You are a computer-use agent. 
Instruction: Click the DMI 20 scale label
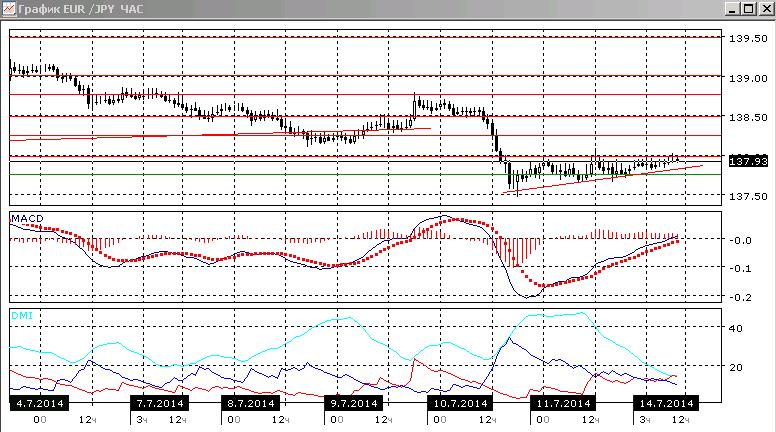[x=736, y=368]
